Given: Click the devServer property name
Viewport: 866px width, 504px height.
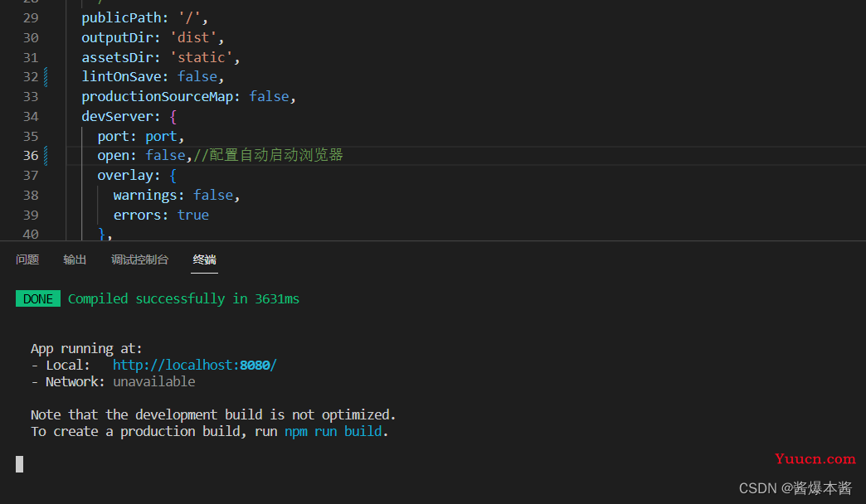Looking at the screenshot, I should pyautogui.click(x=117, y=117).
